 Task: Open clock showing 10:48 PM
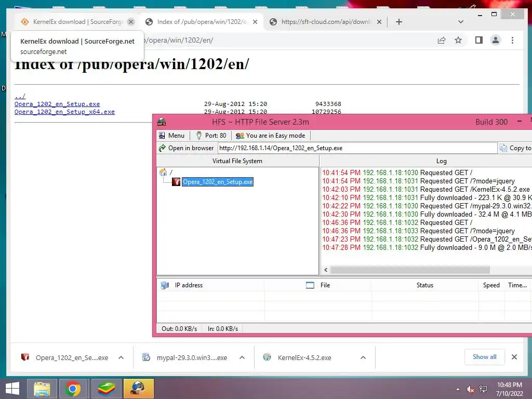tap(510, 389)
